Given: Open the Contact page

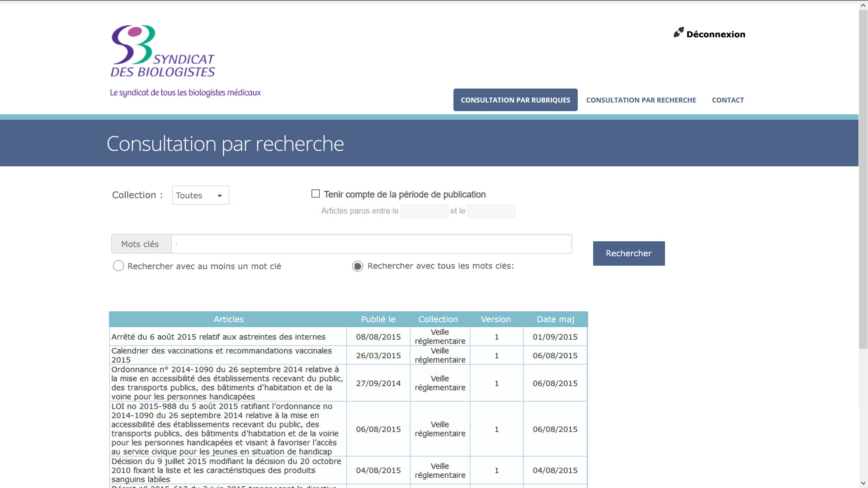Looking at the screenshot, I should coord(728,100).
